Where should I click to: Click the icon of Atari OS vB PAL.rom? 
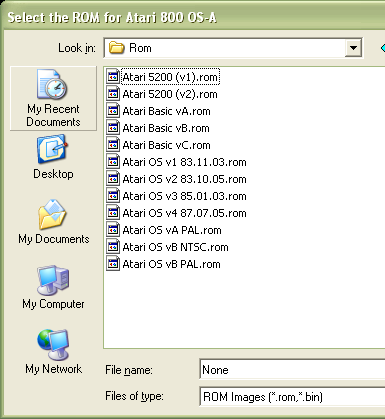pos(113,264)
